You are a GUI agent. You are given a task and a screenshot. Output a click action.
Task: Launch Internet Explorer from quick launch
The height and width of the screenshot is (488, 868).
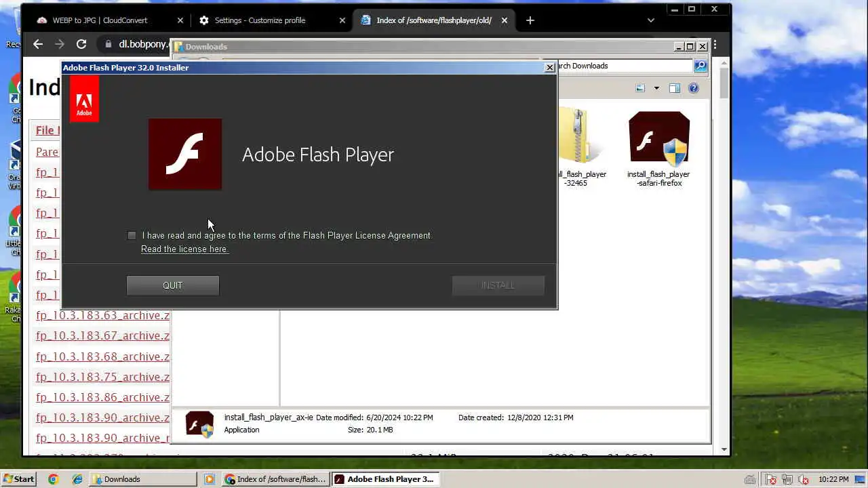coord(77,479)
